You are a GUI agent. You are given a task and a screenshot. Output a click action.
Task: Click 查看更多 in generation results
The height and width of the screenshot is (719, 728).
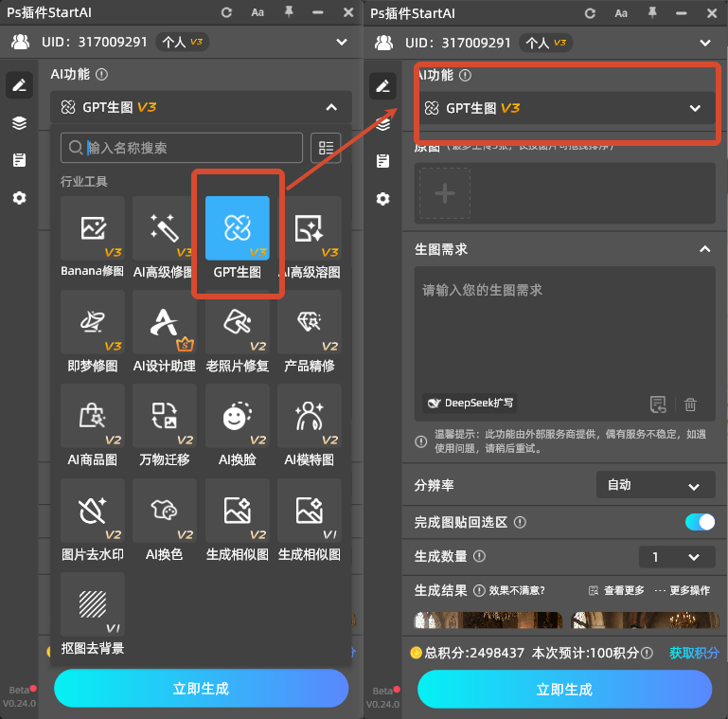pyautogui.click(x=616, y=590)
